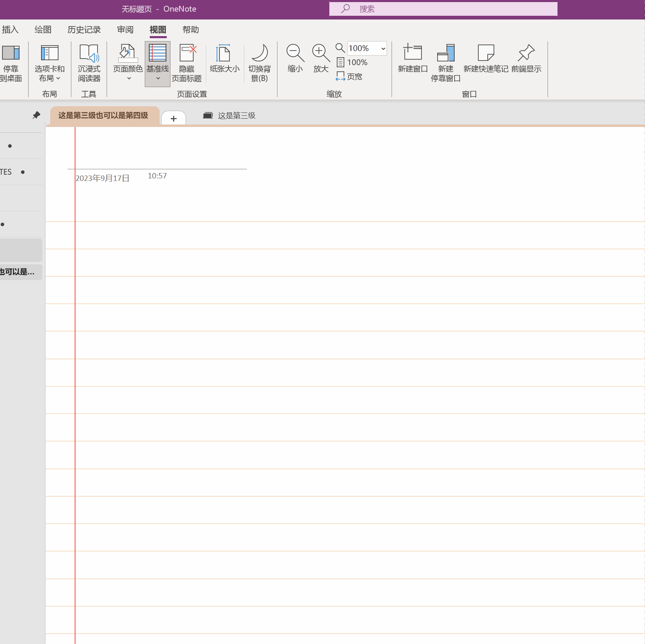Open the History (历史记录) ribbon tab
Viewport: 645px width, 644px height.
[84, 30]
